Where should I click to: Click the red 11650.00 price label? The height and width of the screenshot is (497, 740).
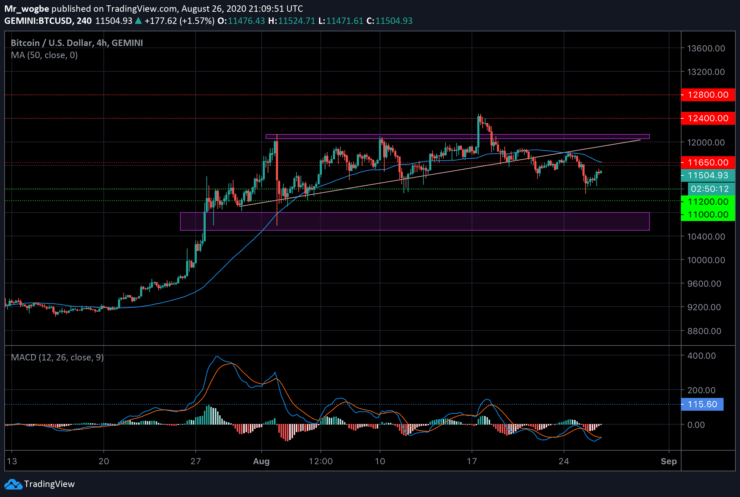tap(708, 162)
